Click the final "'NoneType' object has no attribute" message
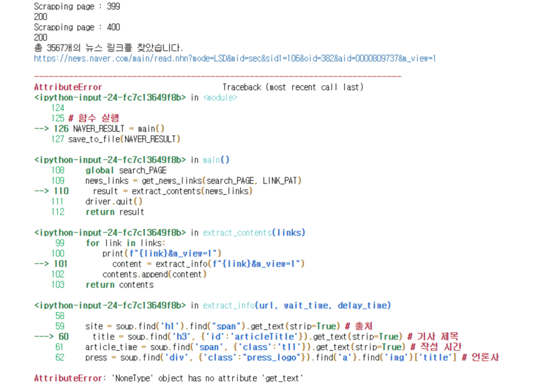Screen dimensions: 541x392 pyautogui.click(x=207, y=378)
